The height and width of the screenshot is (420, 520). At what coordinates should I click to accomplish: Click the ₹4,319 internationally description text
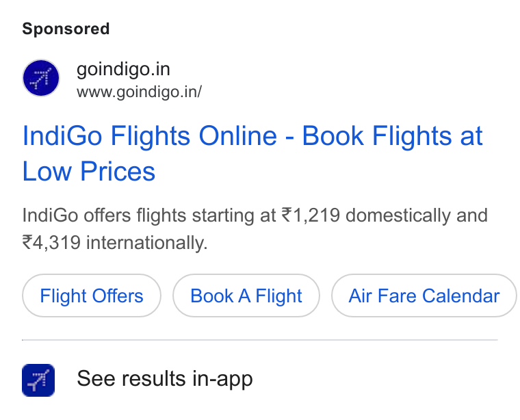[x=115, y=243]
